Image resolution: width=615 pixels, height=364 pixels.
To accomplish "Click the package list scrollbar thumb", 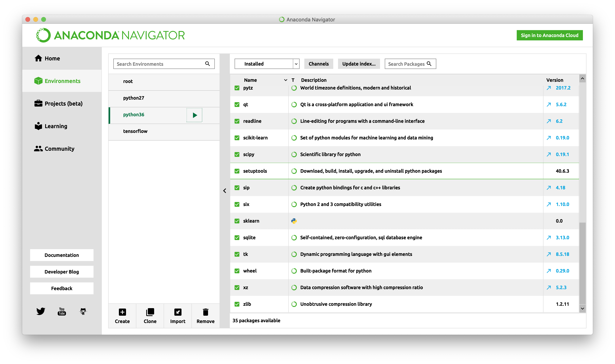I will (582, 264).
